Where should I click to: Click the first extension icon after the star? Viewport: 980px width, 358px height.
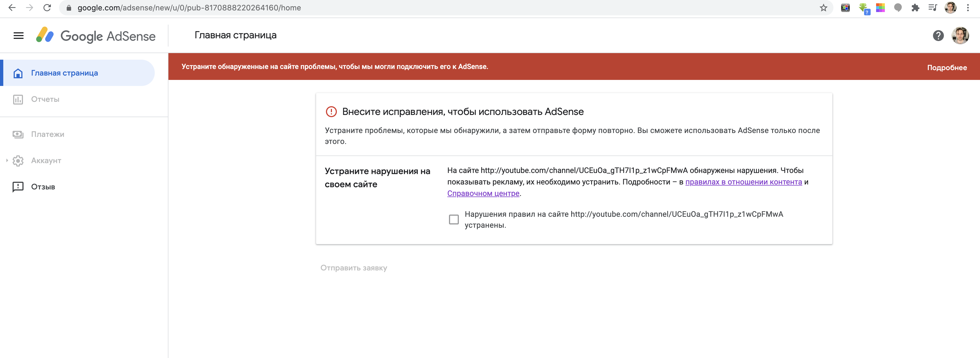click(845, 8)
